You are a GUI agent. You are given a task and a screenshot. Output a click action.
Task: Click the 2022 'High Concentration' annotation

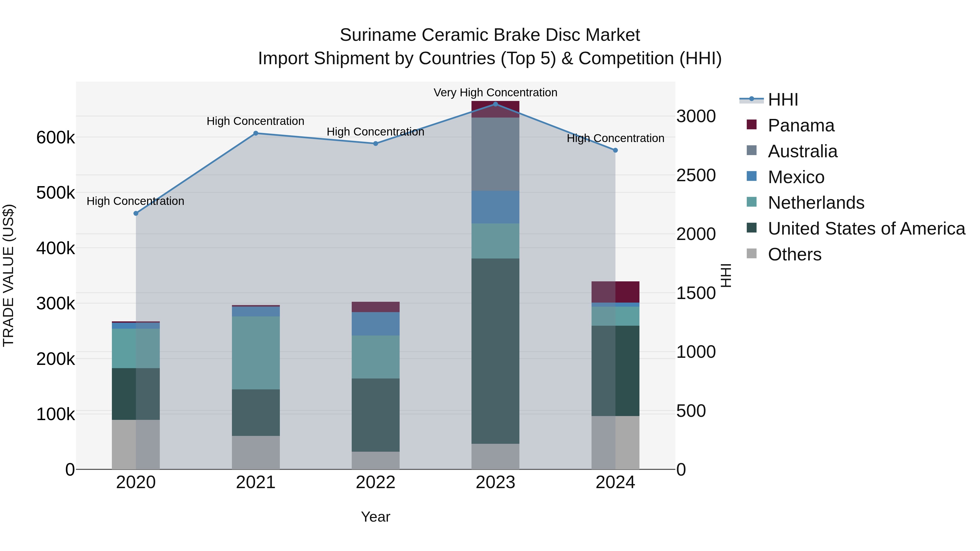pos(375,132)
